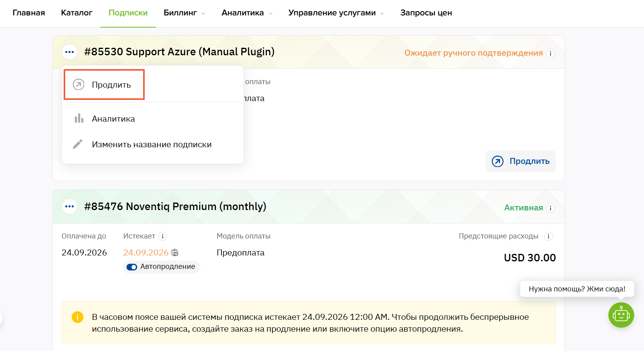Open the three-dots menu for subscription #85530
Viewport: 644px width, 351px height.
point(70,52)
